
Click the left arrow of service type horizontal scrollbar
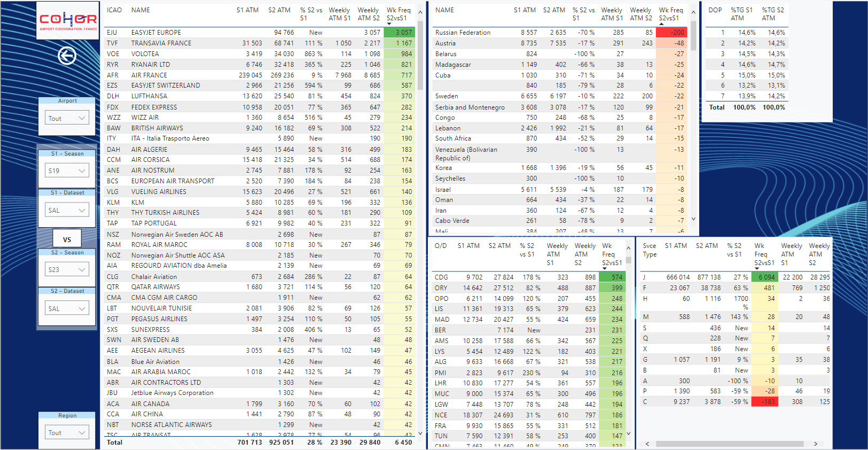[x=647, y=444]
